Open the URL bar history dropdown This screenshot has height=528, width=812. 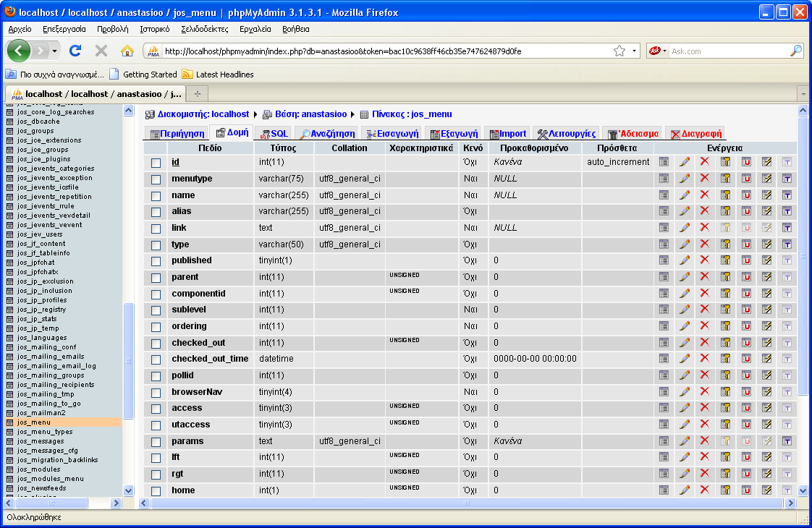click(635, 51)
